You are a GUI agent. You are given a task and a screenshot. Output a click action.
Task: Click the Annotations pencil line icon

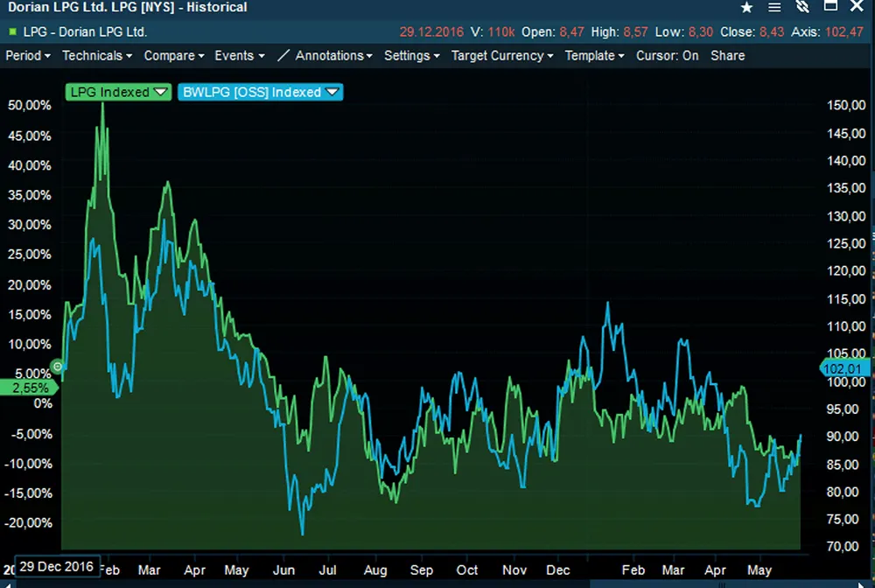(283, 55)
